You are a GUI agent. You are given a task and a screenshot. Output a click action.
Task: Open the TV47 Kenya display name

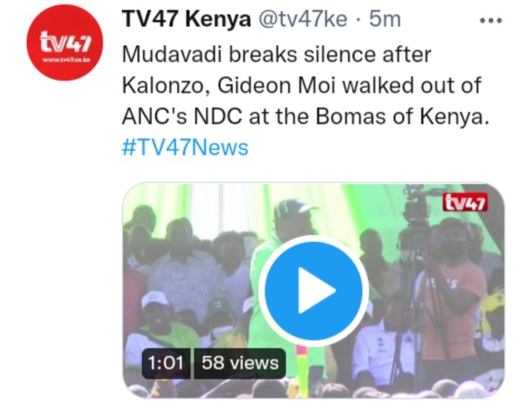[x=186, y=18]
